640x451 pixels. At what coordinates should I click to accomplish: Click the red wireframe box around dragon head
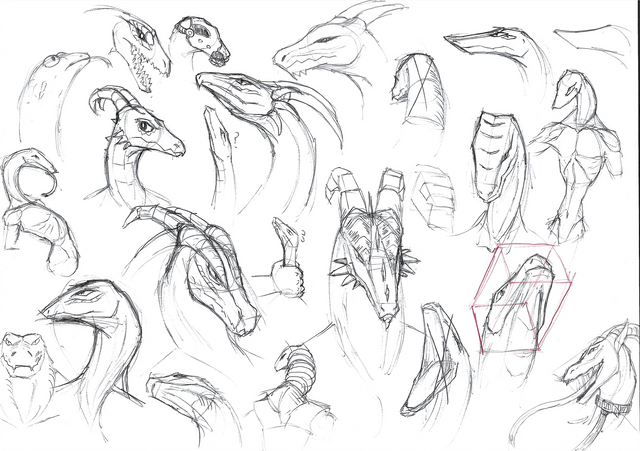pyautogui.click(x=523, y=298)
